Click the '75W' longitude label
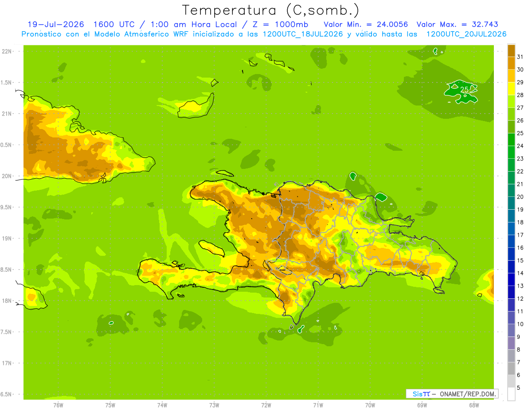Image resolution: width=532 pixels, height=411 pixels. pos(110,405)
